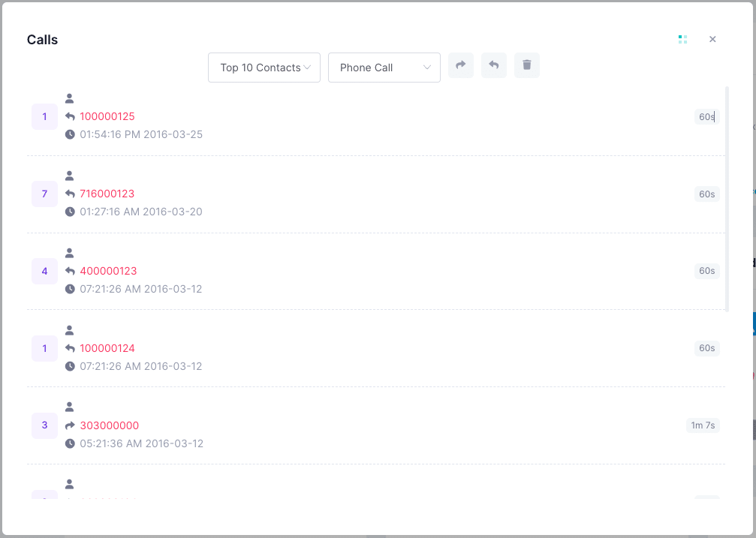The width and height of the screenshot is (756, 538).
Task: Click timestamp 01:54:16 PM 2016-03-25
Action: click(141, 134)
